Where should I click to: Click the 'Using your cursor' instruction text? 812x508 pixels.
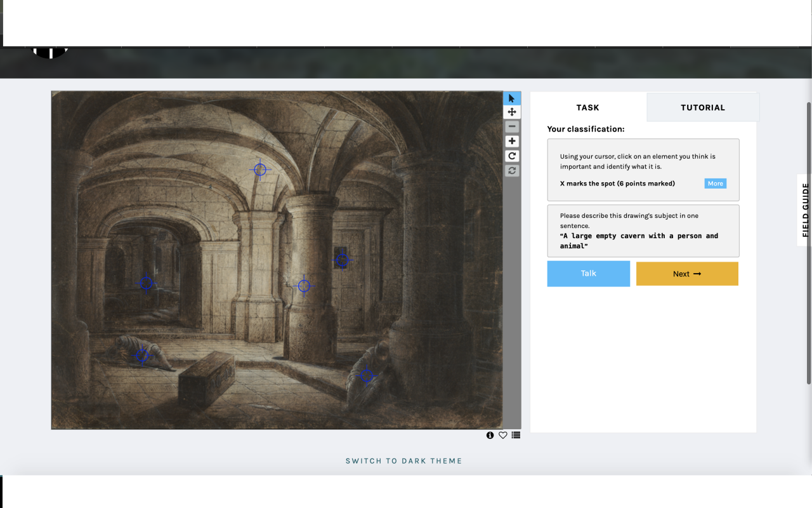638,161
